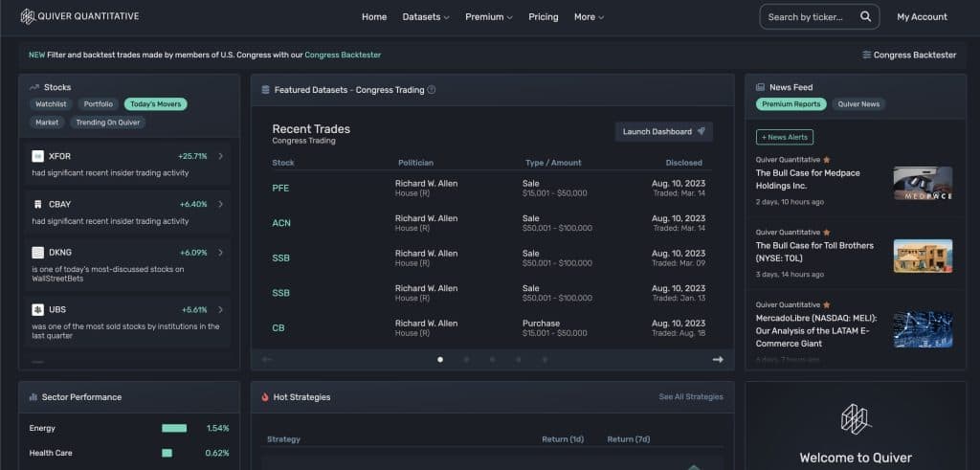This screenshot has width=980, height=470.
Task: Go to the fourth carousel page dot
Action: coord(518,359)
